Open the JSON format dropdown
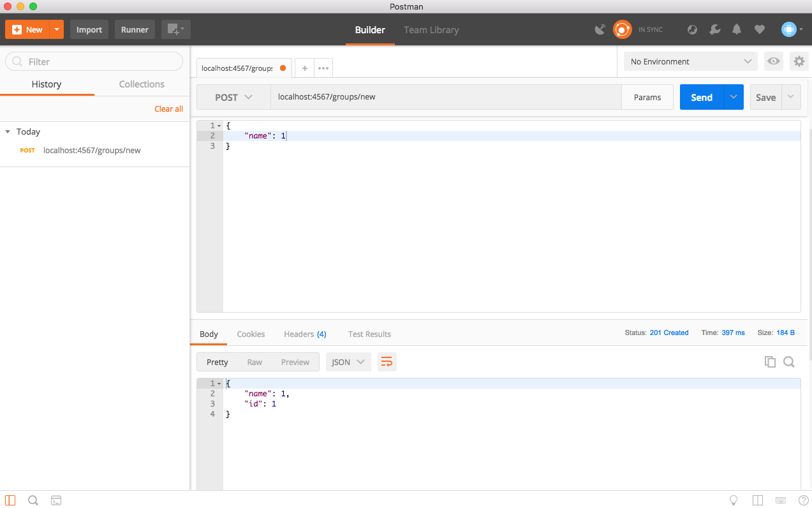 (348, 362)
